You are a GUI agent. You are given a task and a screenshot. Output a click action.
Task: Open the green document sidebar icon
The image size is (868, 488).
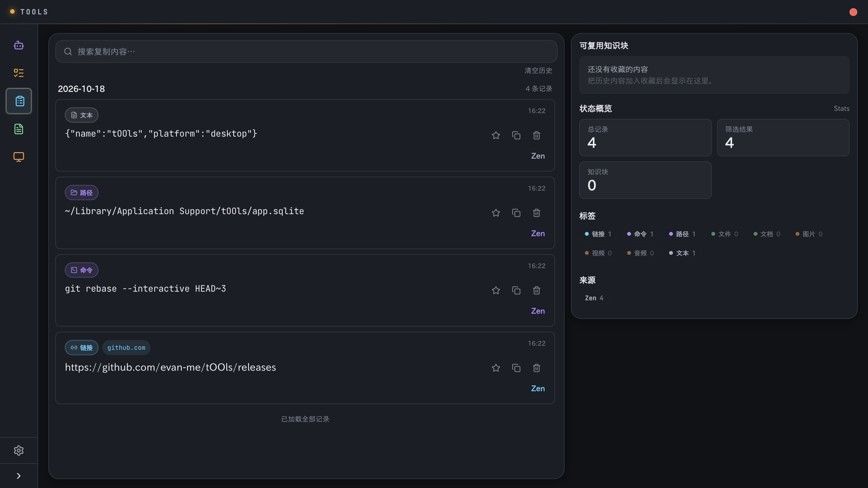tap(18, 129)
